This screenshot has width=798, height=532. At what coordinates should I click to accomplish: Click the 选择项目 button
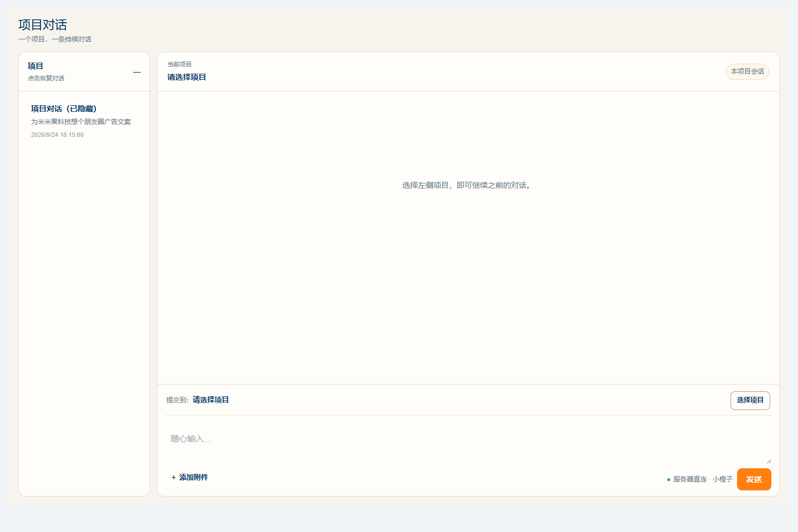(750, 400)
